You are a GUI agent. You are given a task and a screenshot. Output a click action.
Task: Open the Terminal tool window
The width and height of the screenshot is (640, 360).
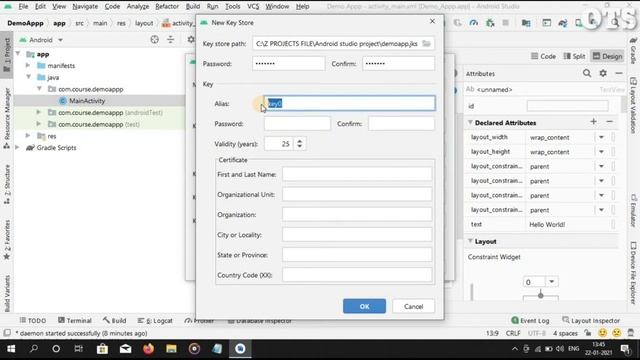click(x=75, y=321)
